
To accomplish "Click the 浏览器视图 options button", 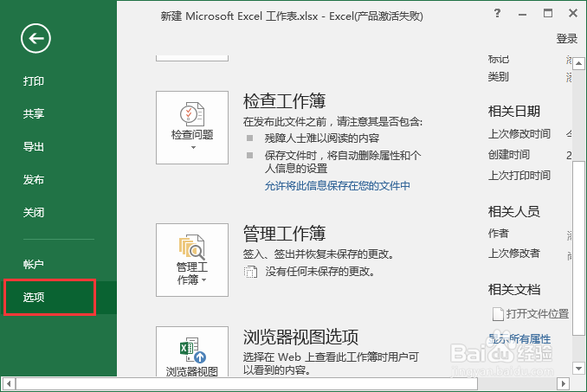I will 192,351.
